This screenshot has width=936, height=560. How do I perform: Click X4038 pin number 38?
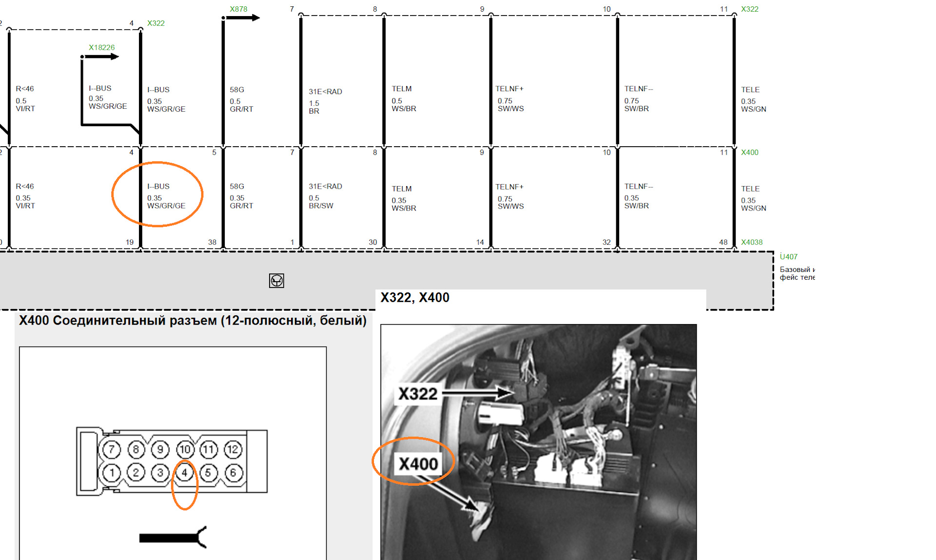pos(212,242)
